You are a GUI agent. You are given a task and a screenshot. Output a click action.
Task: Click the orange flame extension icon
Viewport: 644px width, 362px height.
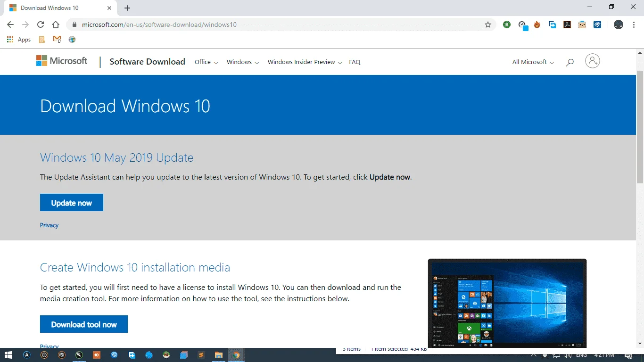point(537,25)
